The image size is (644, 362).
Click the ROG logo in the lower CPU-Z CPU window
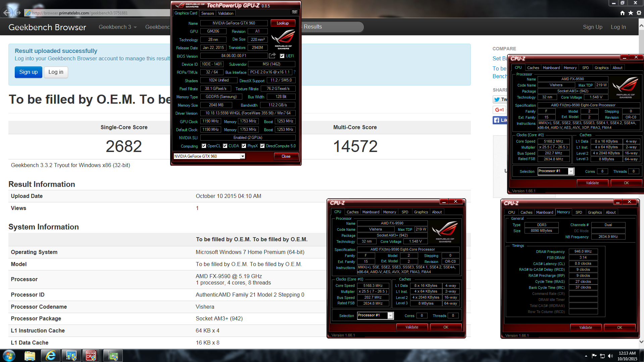coord(445,231)
